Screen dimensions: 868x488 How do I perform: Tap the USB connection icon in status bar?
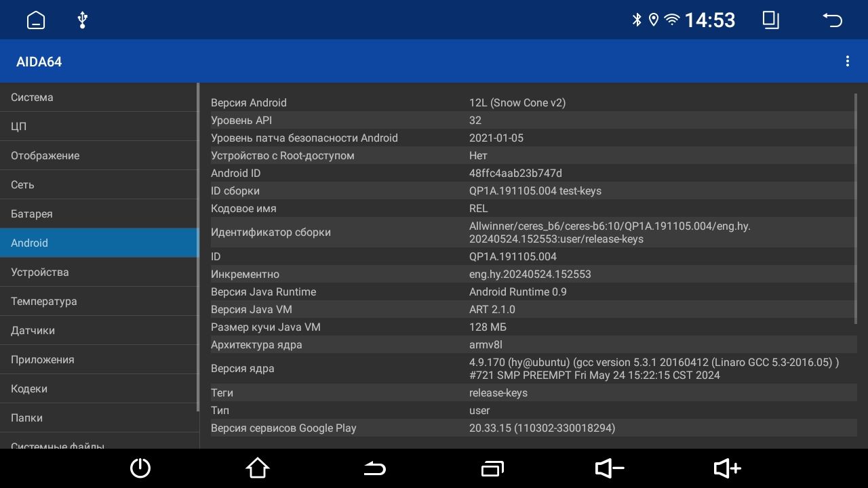point(81,20)
